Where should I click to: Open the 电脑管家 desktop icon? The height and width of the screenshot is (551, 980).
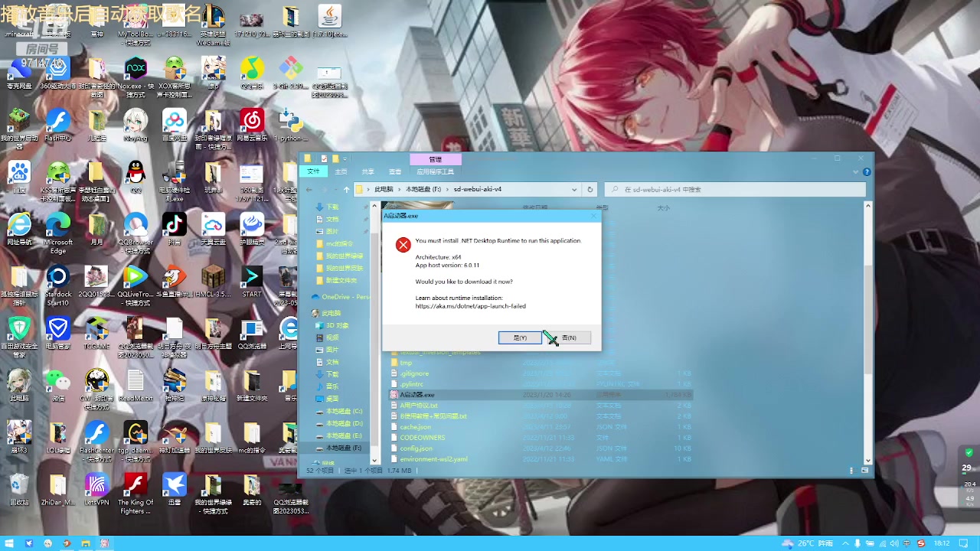tap(58, 332)
